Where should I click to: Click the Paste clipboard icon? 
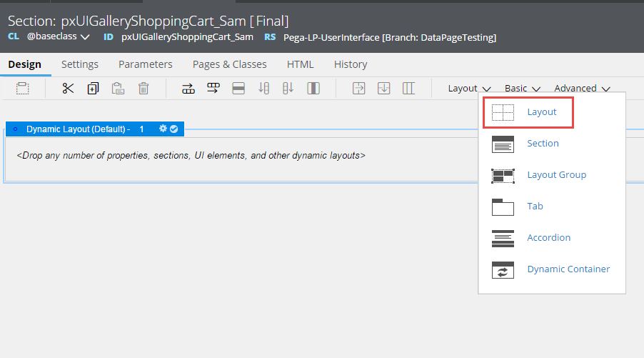[118, 89]
